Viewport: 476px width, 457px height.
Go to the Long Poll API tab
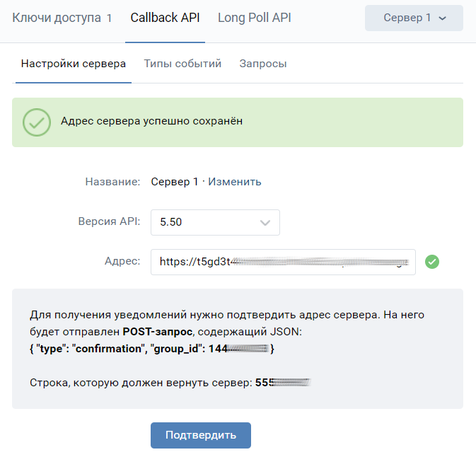pyautogui.click(x=254, y=18)
